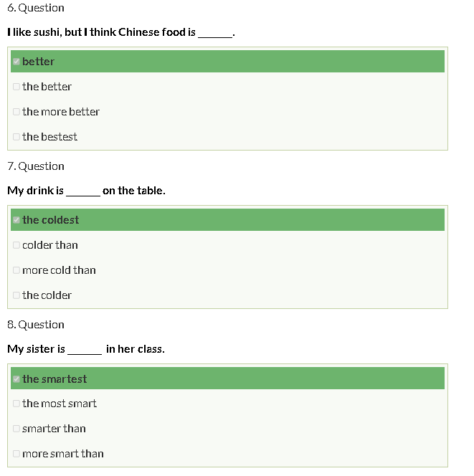Mark the 'more smart than' checkbox
Viewport: 474px width, 476px height.
pos(16,454)
